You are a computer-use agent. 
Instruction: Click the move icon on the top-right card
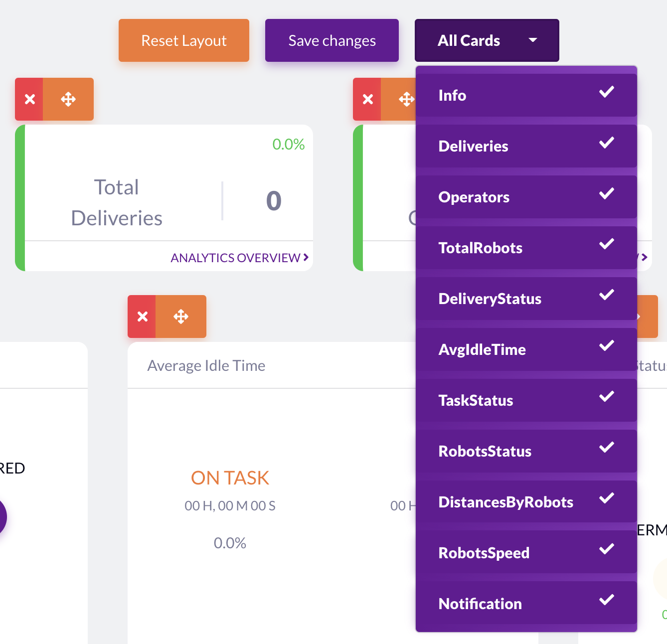click(406, 99)
